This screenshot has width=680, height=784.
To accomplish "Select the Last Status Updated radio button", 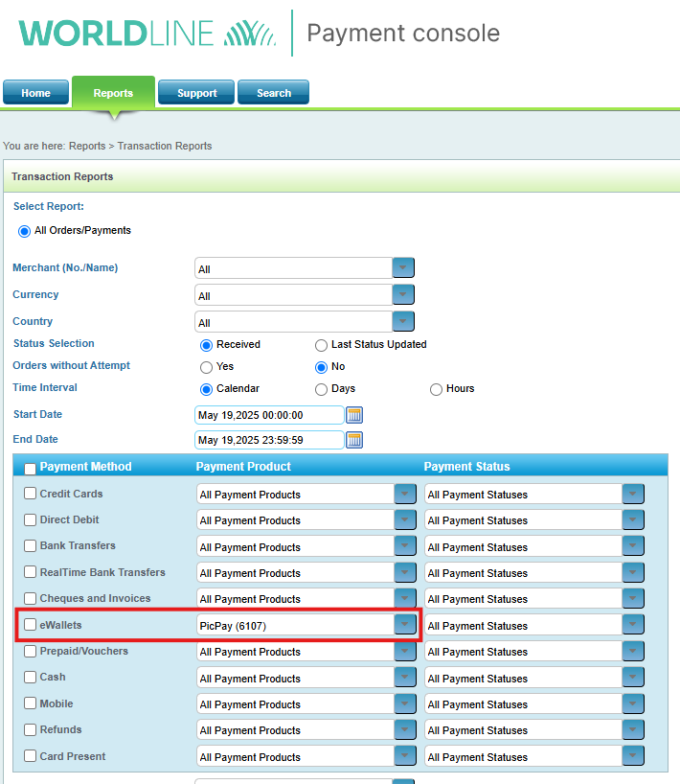I will [x=322, y=345].
